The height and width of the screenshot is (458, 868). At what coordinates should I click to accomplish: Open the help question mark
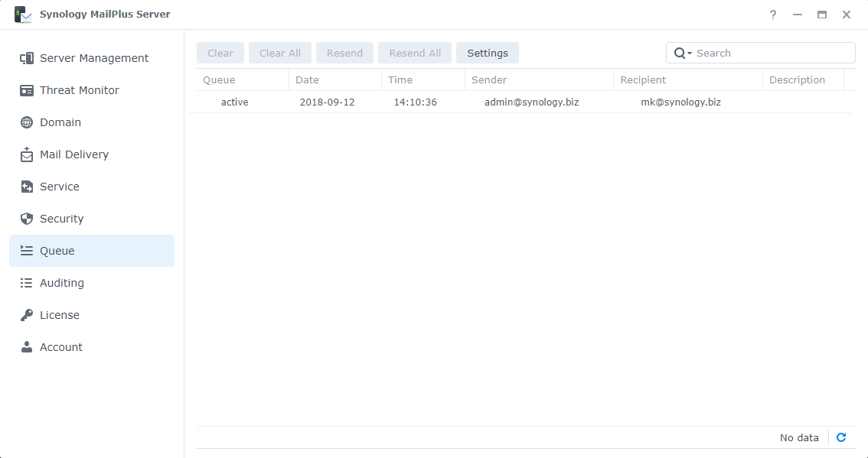coord(773,15)
